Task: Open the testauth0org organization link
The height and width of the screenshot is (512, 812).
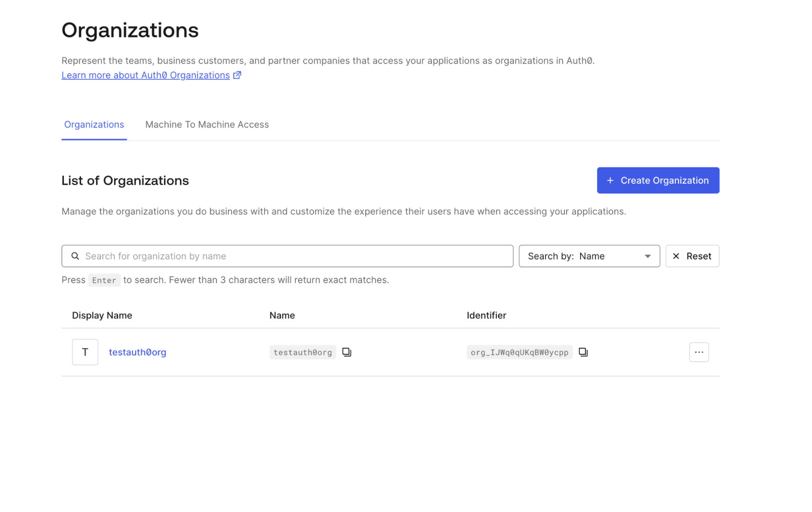Action: click(x=137, y=352)
